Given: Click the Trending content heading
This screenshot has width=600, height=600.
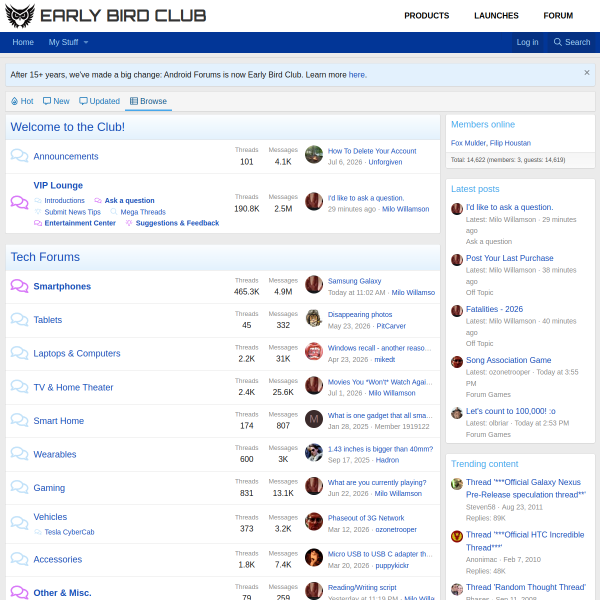Looking at the screenshot, I should 484,464.
